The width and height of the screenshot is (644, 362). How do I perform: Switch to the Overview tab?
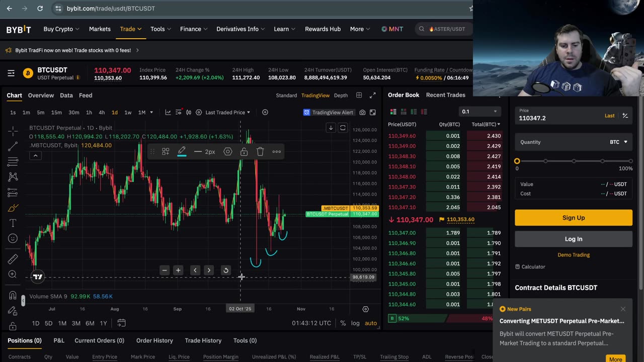point(41,96)
